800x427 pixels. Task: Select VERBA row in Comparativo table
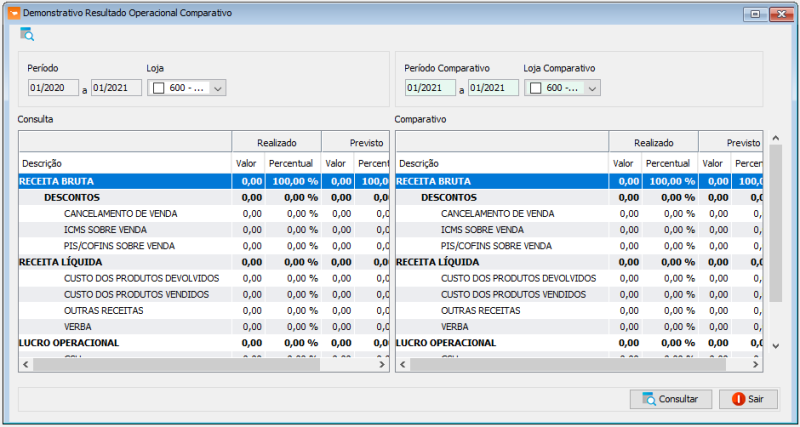point(579,326)
